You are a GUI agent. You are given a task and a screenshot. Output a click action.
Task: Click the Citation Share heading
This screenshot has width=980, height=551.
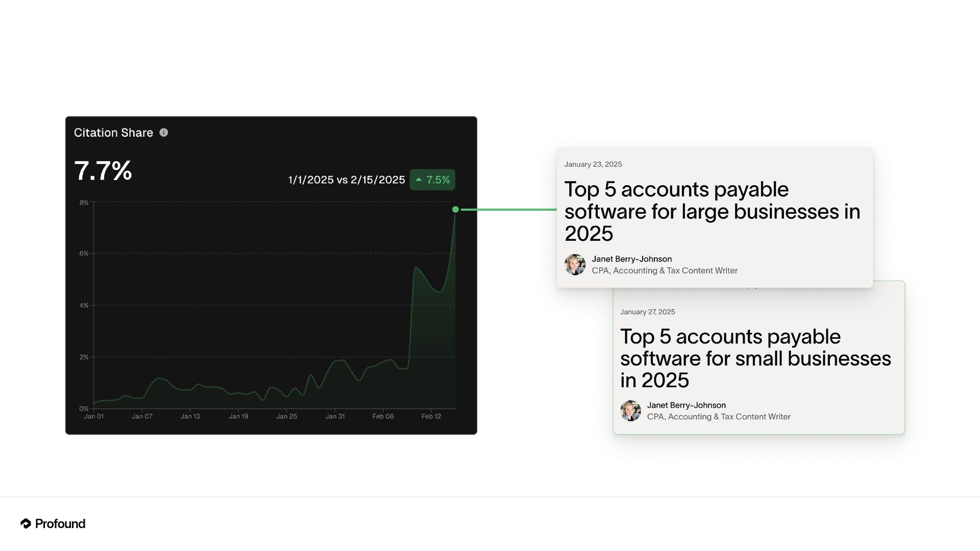(113, 133)
